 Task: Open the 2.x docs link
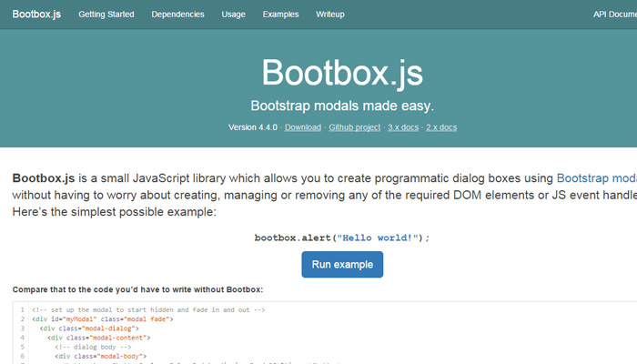click(x=441, y=127)
